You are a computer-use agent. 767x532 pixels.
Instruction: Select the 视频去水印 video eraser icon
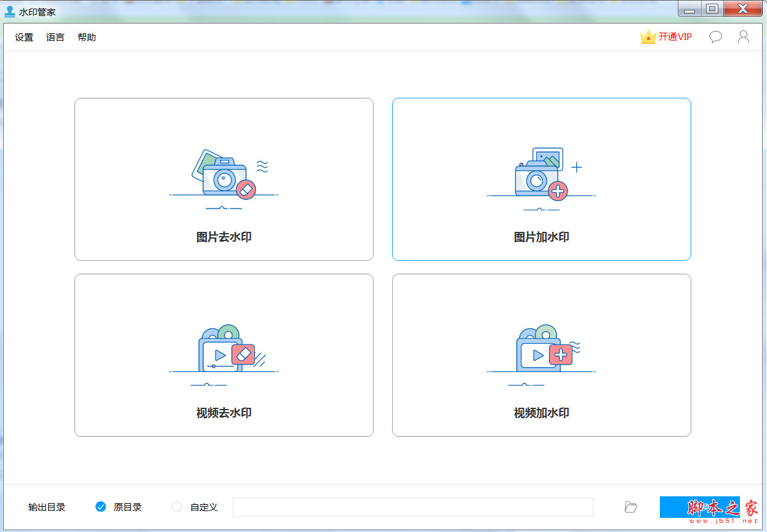tap(224, 352)
